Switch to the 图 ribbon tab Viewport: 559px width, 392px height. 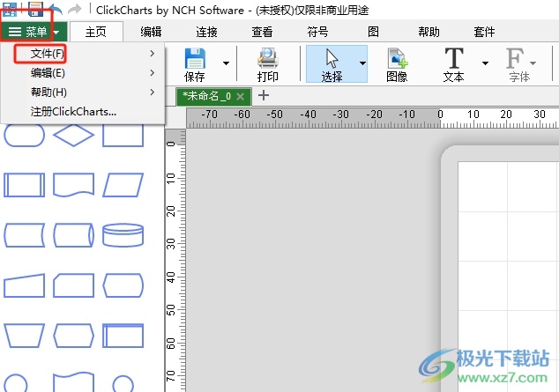click(x=373, y=32)
